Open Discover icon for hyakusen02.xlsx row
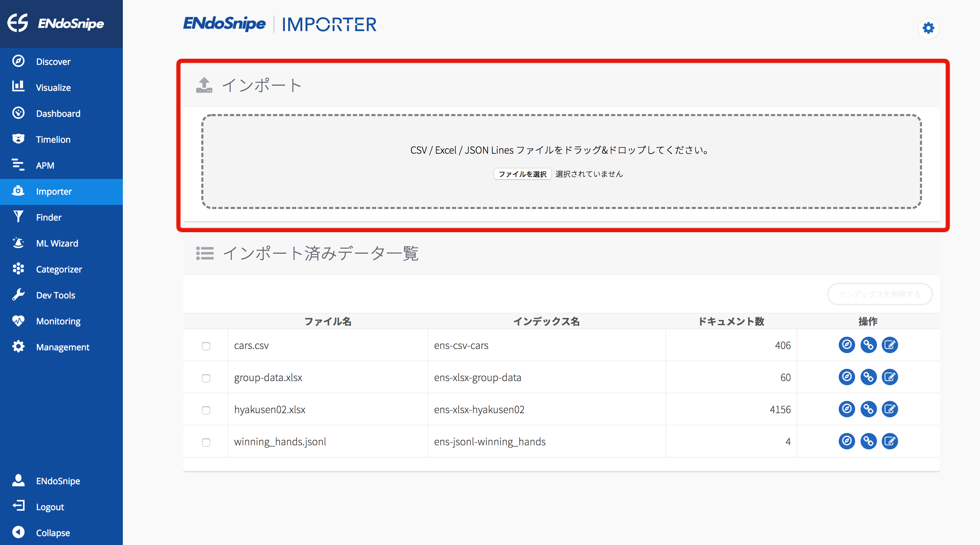This screenshot has height=545, width=980. click(x=847, y=409)
